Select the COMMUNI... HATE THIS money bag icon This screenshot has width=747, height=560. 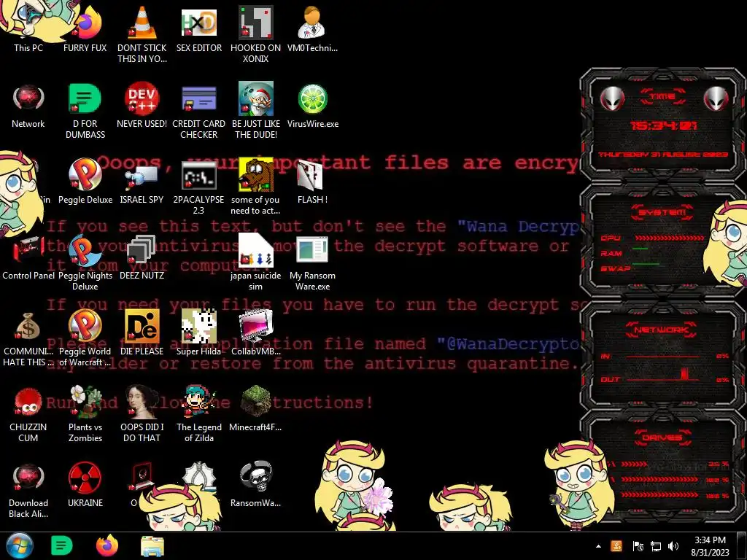coord(28,338)
